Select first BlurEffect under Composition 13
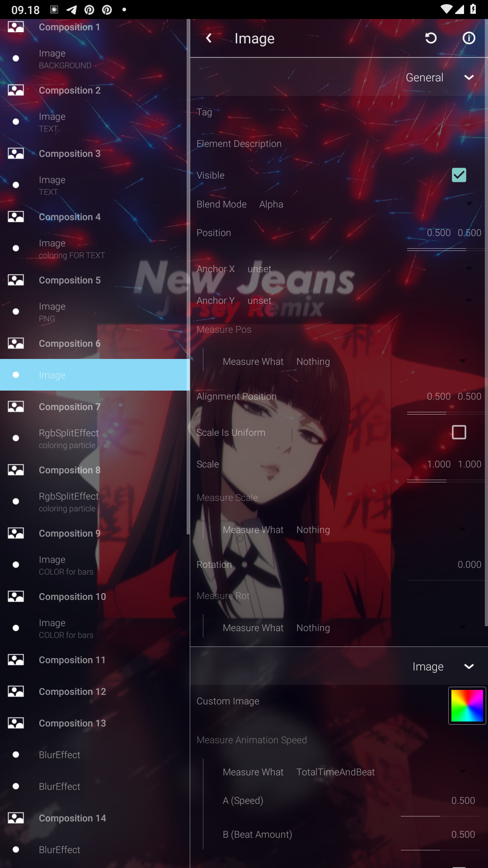 pyautogui.click(x=95, y=755)
